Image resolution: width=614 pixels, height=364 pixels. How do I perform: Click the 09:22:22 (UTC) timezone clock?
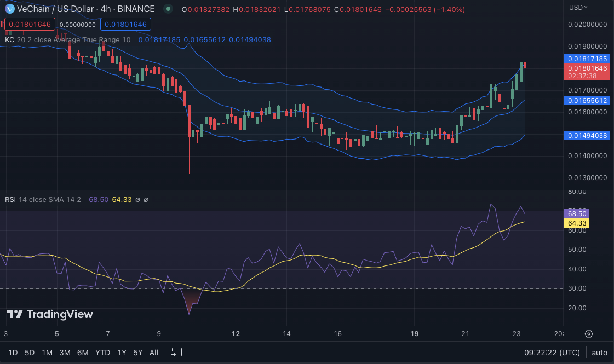(x=552, y=353)
